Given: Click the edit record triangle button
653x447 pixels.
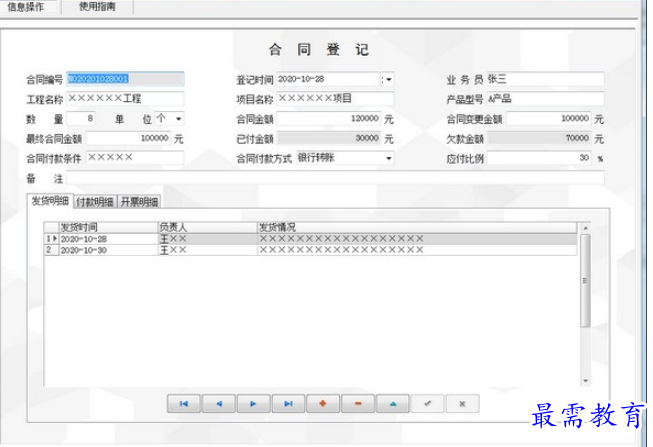Looking at the screenshot, I should point(393,404).
